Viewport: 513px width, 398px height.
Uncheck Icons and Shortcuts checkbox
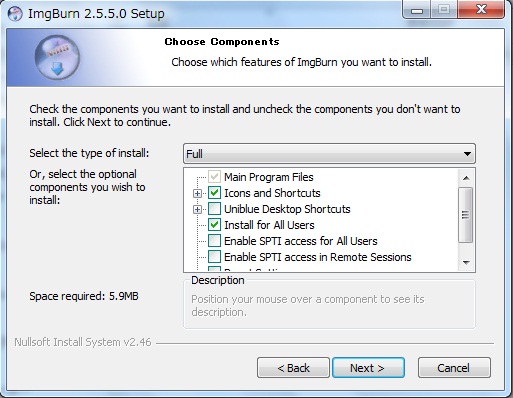[x=214, y=193]
